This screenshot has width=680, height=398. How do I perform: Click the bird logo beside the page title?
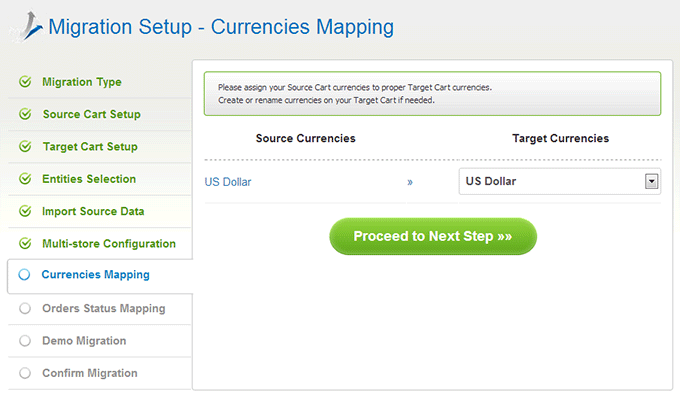pyautogui.click(x=27, y=26)
